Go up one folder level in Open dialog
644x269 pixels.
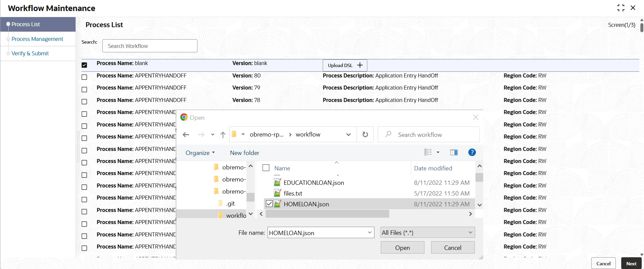tap(223, 134)
